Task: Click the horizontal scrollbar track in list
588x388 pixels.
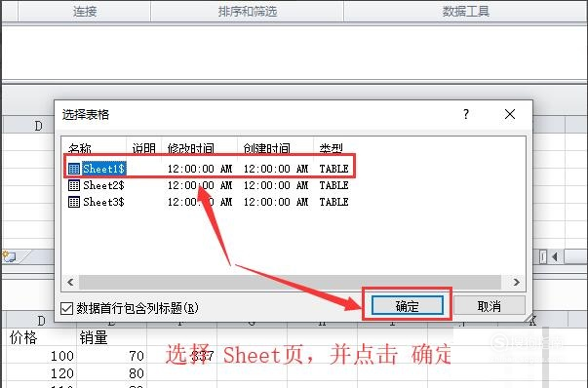Action: click(290, 282)
